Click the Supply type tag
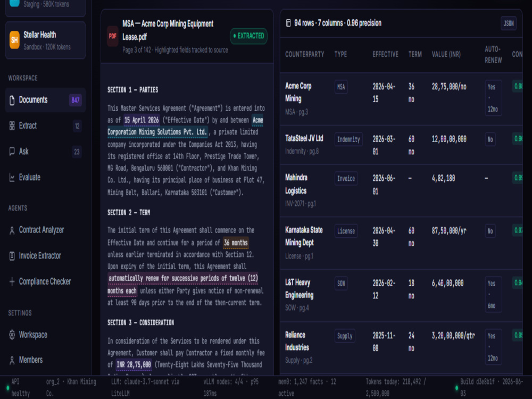Image resolution: width=532 pixels, height=399 pixels. coord(345,336)
